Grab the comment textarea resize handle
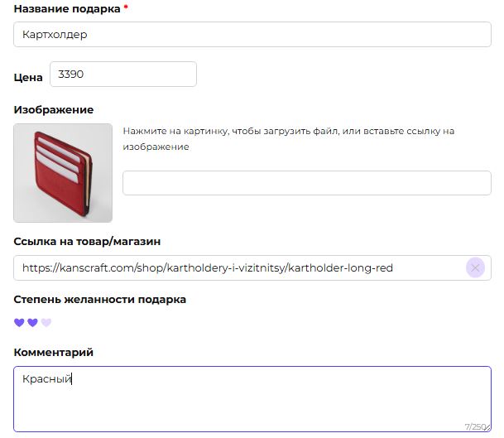The height and width of the screenshot is (438, 504). (x=487, y=428)
